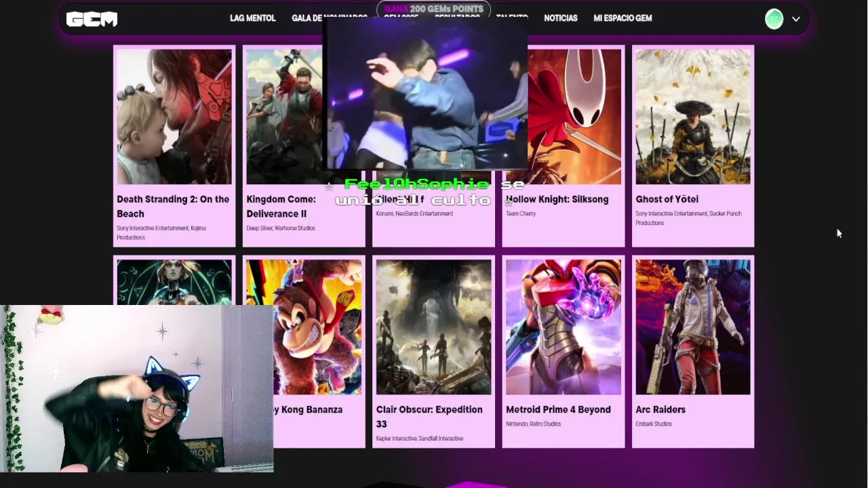This screenshot has width=868, height=488.
Task: Open the Metroid Prime 4 Beyond title
Action: 558,409
